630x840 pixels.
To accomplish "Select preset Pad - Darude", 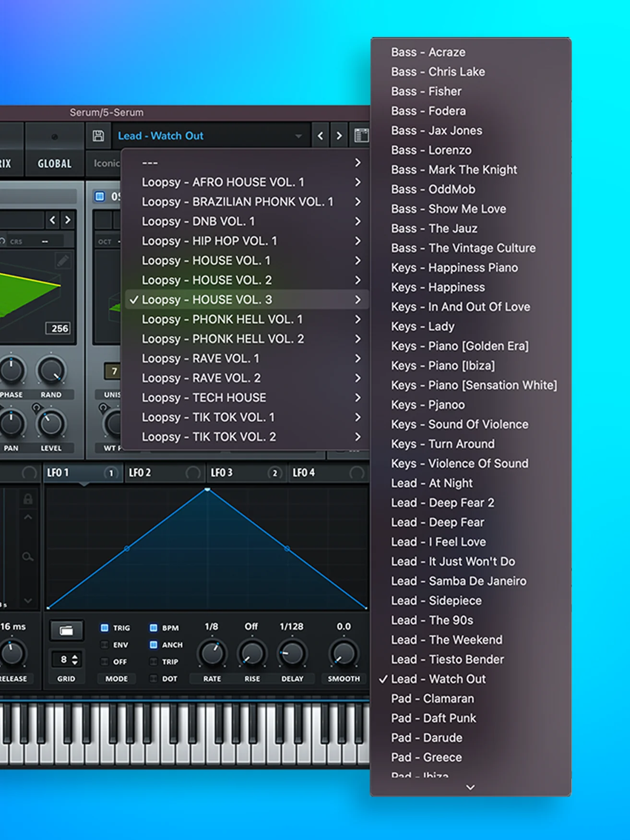I will pyautogui.click(x=471, y=738).
